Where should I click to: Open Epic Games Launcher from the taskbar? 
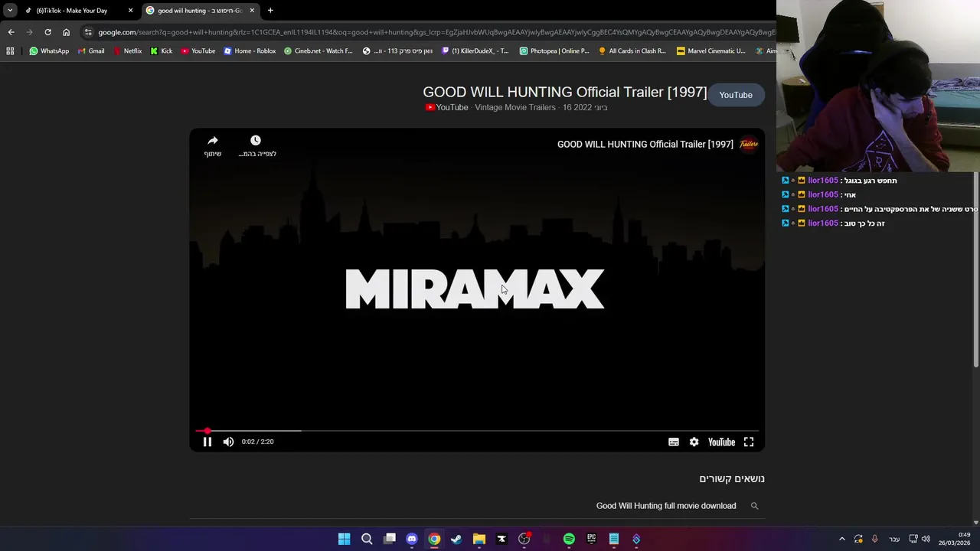tap(591, 539)
